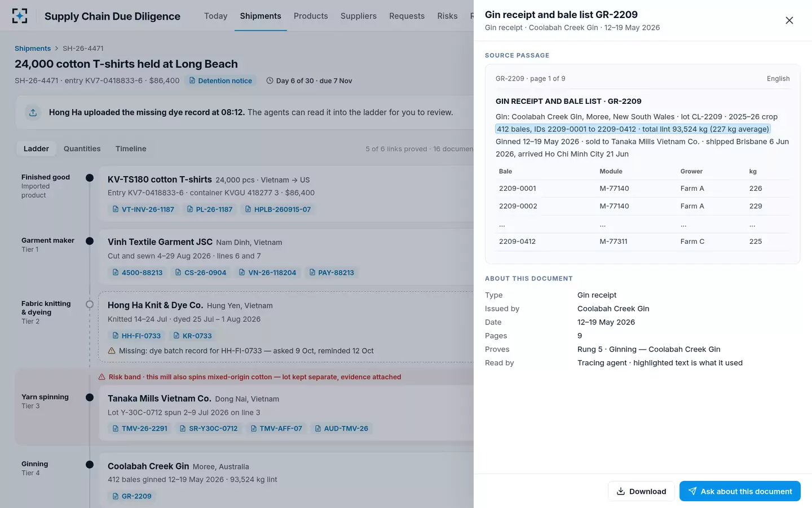812x508 pixels.
Task: Open payment record PAY-88213
Action: [x=332, y=273]
